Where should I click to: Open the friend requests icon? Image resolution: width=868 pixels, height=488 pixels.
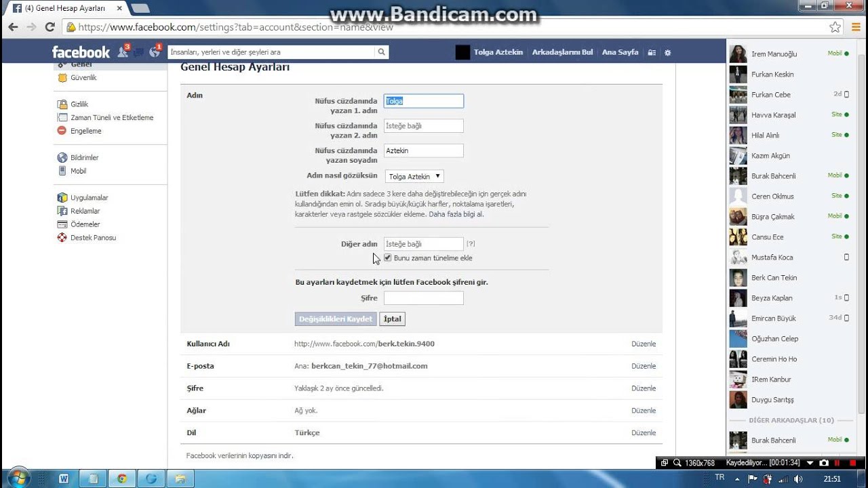coord(123,52)
